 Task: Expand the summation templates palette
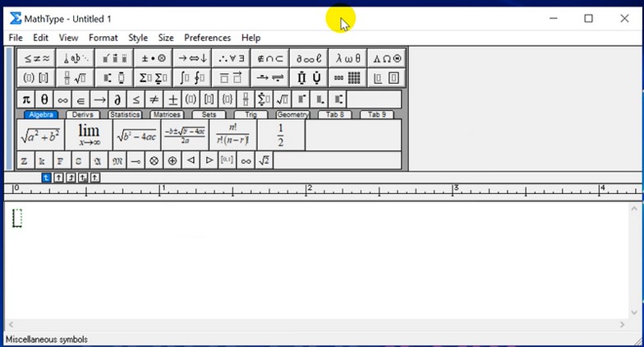153,78
